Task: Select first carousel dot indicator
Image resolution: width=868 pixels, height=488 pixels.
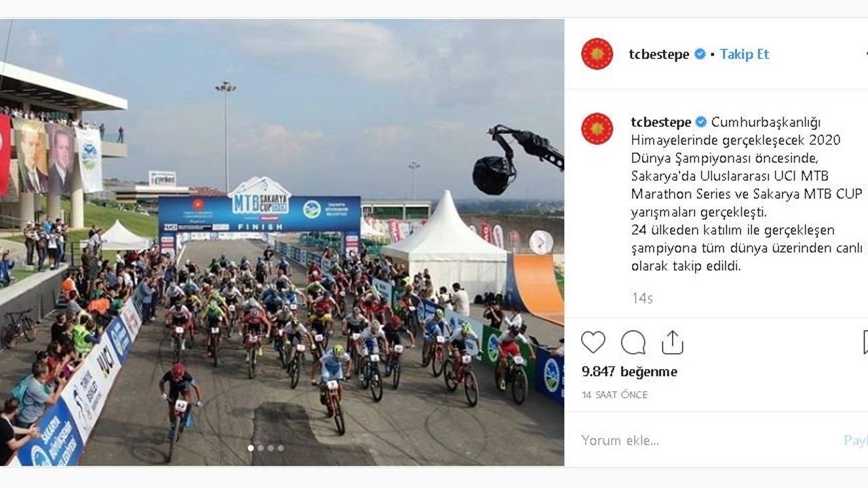Action: click(251, 448)
